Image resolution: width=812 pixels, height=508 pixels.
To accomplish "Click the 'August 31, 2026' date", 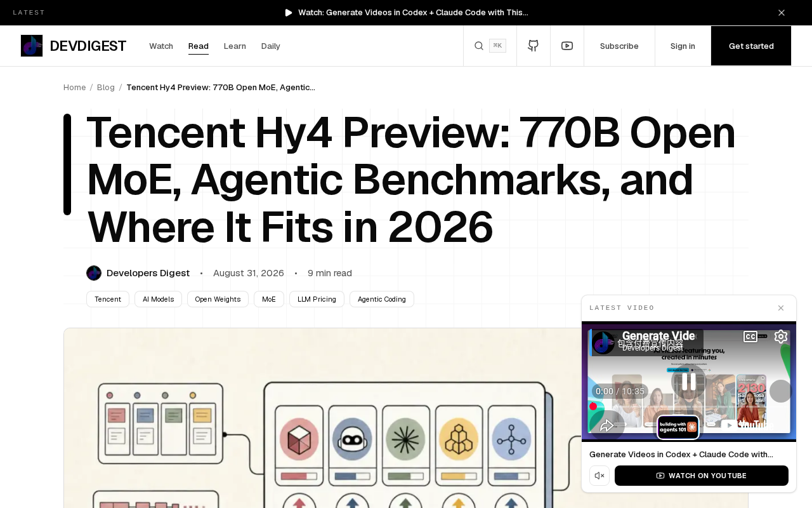I will point(249,273).
